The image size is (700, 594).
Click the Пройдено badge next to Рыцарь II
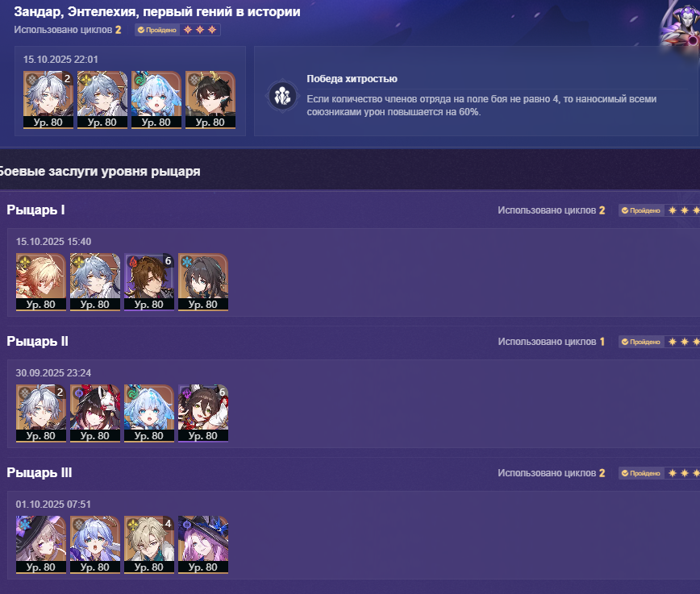tap(641, 342)
